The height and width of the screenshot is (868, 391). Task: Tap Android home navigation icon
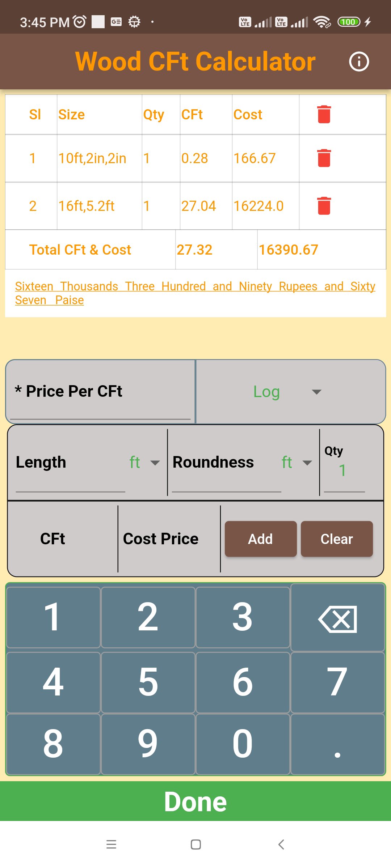pos(195,844)
